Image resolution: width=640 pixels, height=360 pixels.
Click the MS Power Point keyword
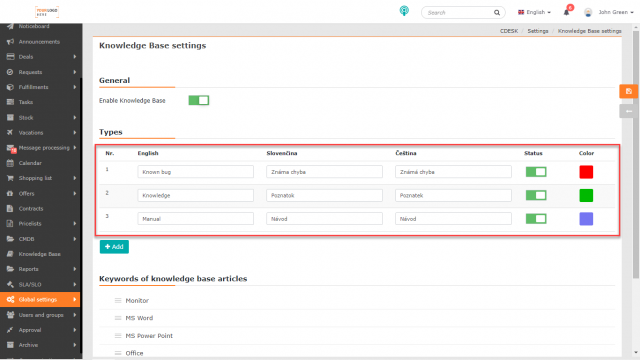(149, 336)
